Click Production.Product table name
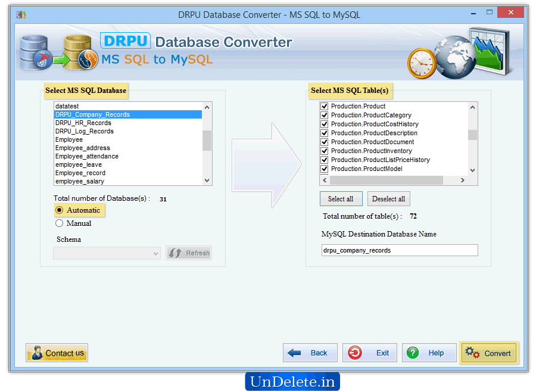536x392 pixels. pos(359,107)
